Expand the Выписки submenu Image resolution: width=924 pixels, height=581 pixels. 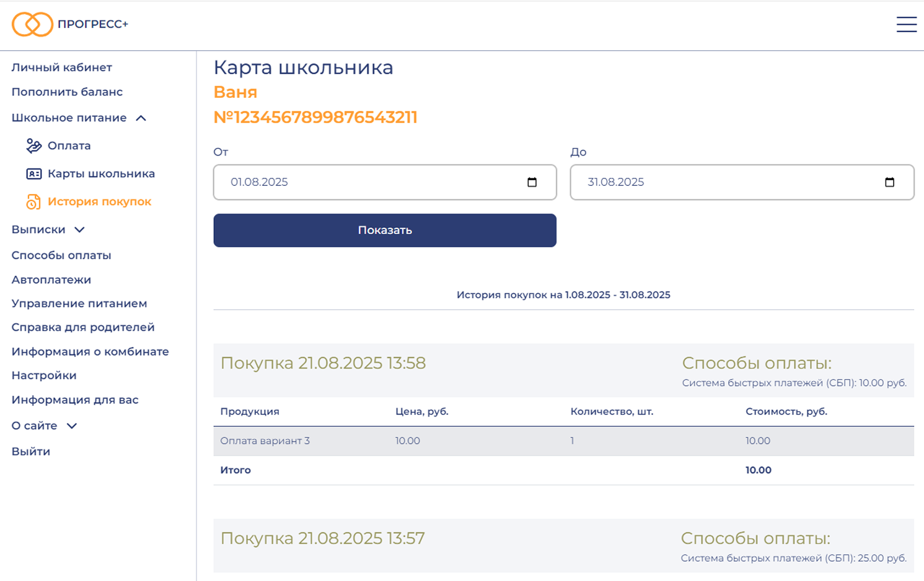[79, 230]
